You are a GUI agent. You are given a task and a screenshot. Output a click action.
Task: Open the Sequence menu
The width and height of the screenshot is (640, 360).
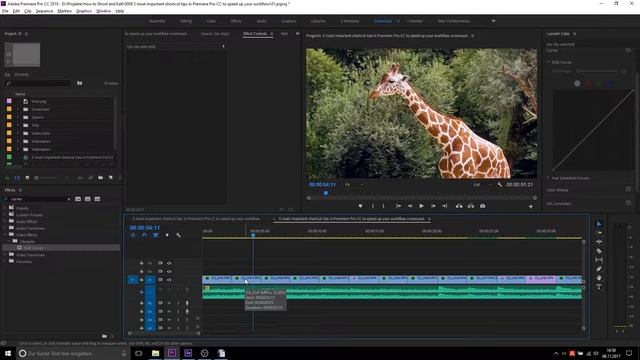coord(44,11)
